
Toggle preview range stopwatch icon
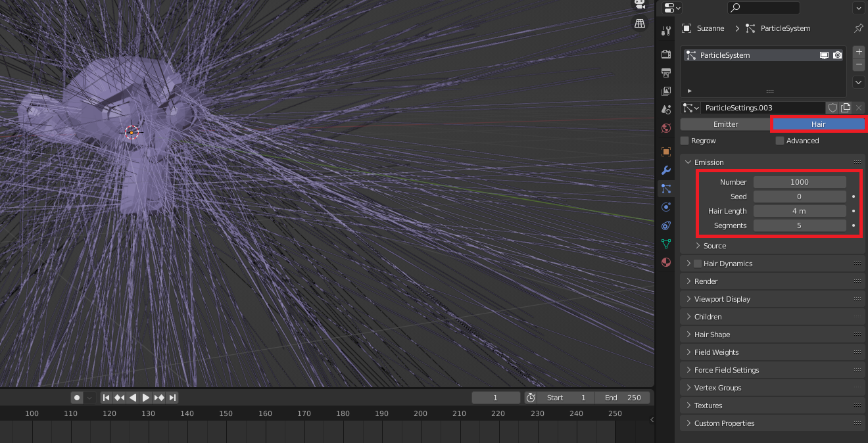click(x=531, y=398)
